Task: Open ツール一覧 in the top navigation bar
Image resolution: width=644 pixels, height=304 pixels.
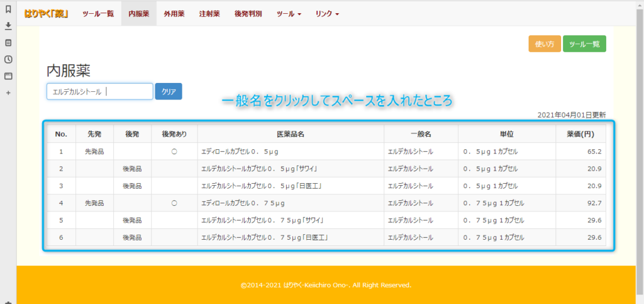Action: 98,13
